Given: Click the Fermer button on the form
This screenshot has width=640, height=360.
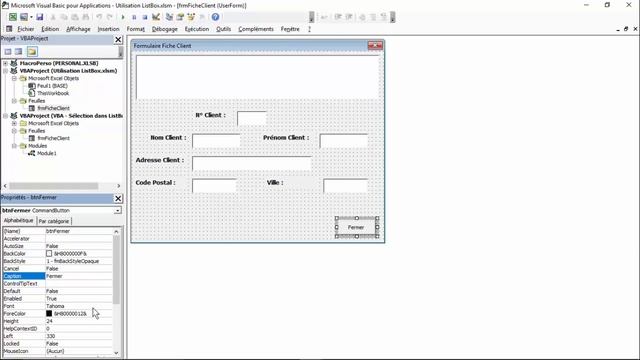Looking at the screenshot, I should point(356,227).
